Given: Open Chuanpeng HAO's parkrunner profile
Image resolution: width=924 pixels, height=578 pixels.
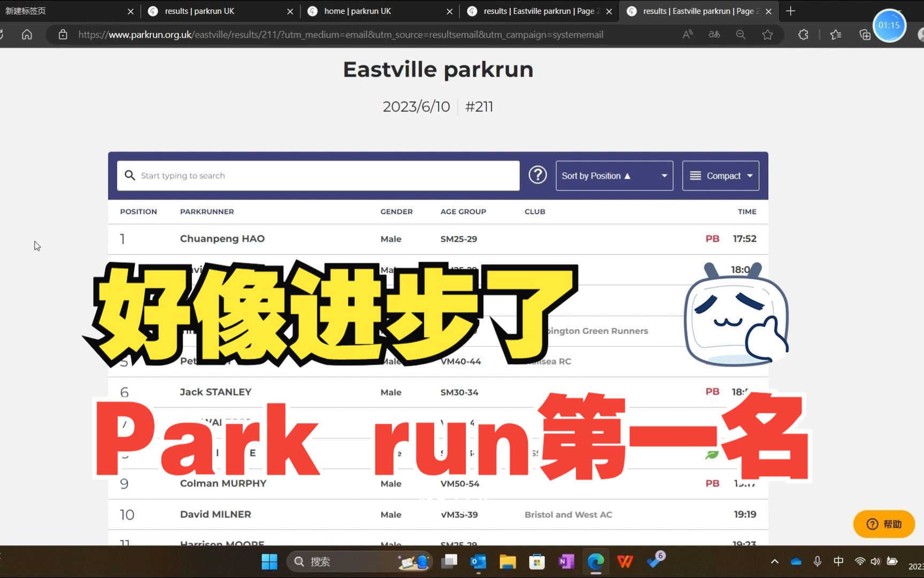Looking at the screenshot, I should (222, 239).
